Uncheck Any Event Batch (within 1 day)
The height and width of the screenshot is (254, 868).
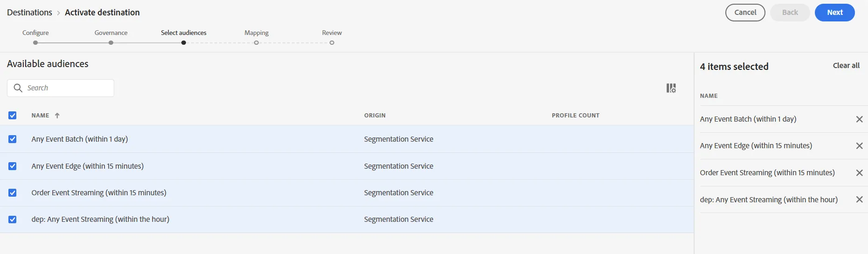coord(13,139)
